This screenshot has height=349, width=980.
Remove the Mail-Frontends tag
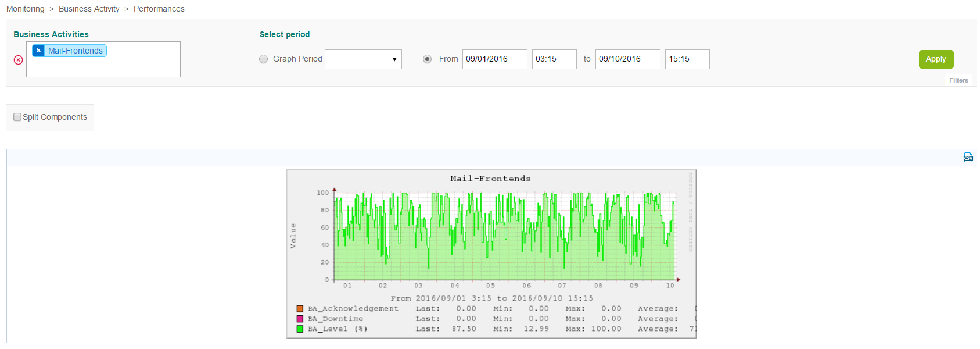click(x=38, y=51)
